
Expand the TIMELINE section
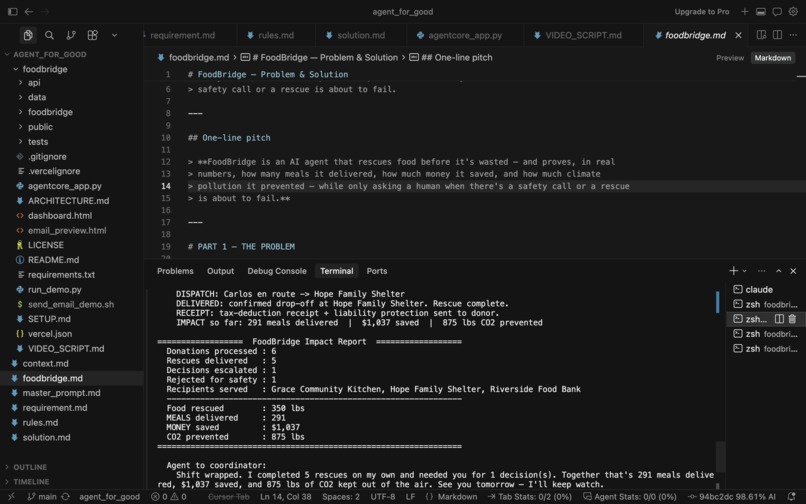(31, 482)
